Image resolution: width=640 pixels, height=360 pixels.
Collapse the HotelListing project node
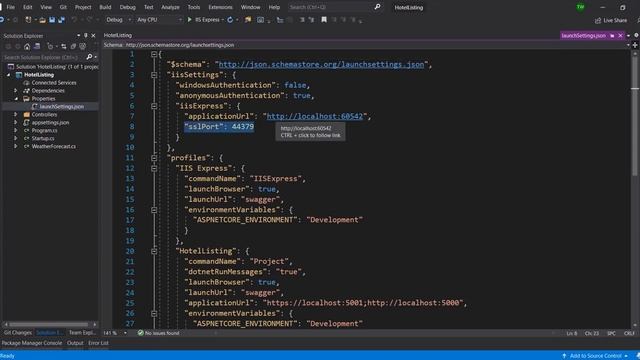click(9, 75)
